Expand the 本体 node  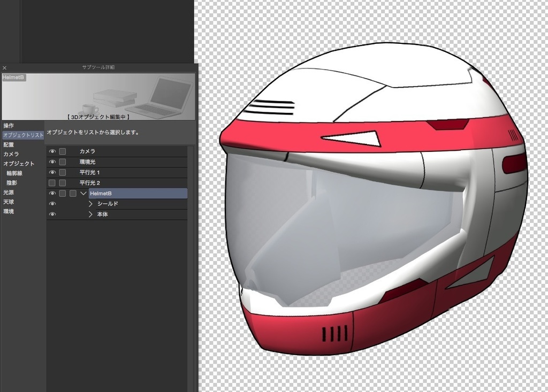(x=90, y=214)
